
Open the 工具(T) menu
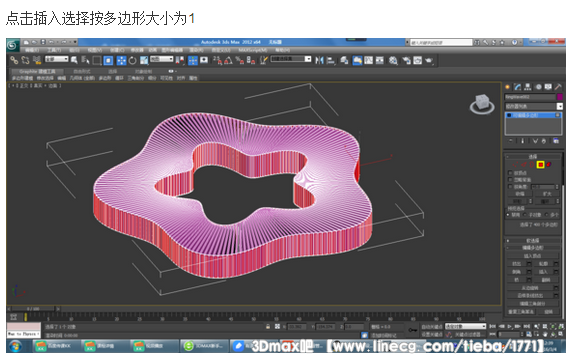coord(54,50)
